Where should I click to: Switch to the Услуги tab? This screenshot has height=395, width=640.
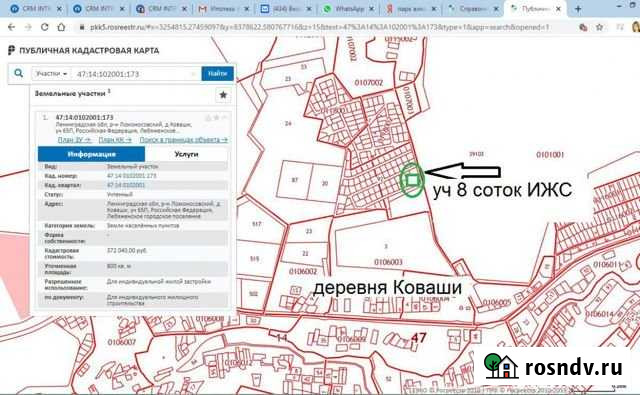pos(186,154)
